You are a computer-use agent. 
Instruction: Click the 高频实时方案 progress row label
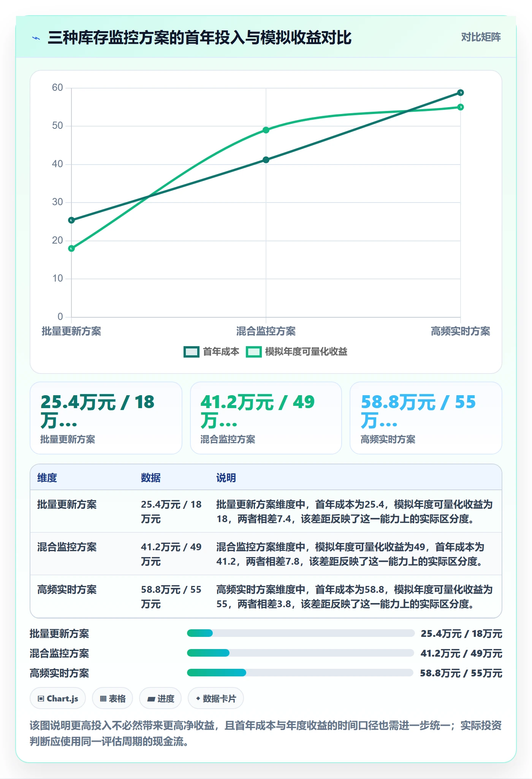point(59,673)
